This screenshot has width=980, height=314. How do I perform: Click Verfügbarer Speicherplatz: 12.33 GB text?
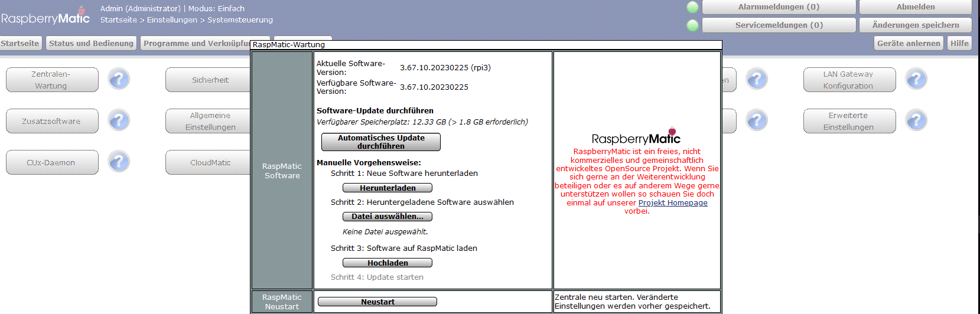click(x=422, y=122)
